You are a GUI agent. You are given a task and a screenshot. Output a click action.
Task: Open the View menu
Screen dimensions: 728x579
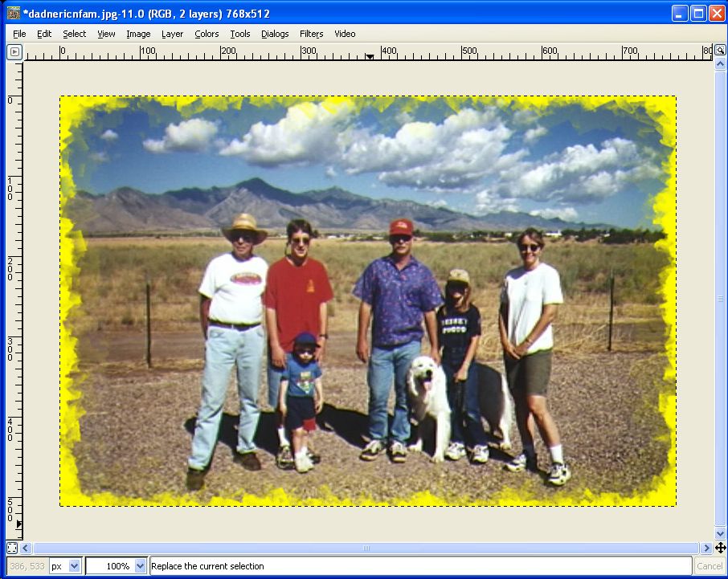(x=106, y=34)
